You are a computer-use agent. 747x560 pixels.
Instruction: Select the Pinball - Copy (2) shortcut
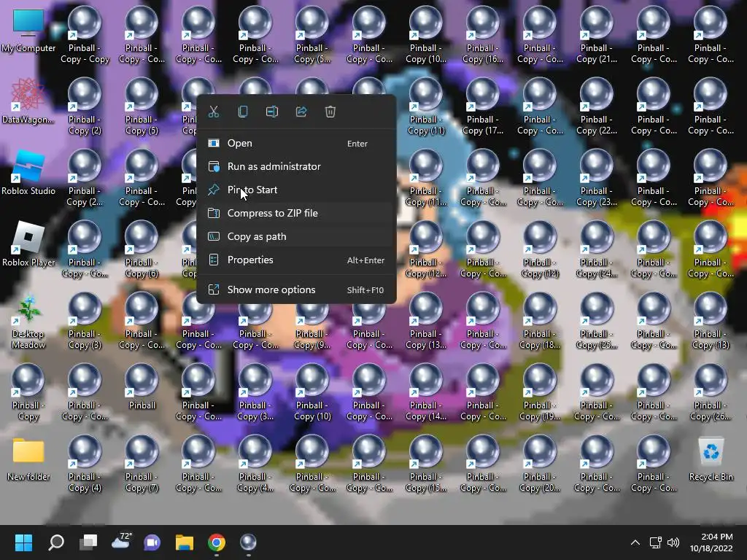click(x=85, y=107)
